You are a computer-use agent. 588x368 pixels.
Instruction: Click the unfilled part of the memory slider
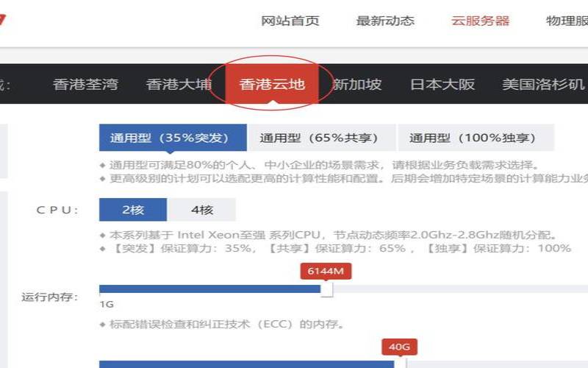click(x=456, y=289)
